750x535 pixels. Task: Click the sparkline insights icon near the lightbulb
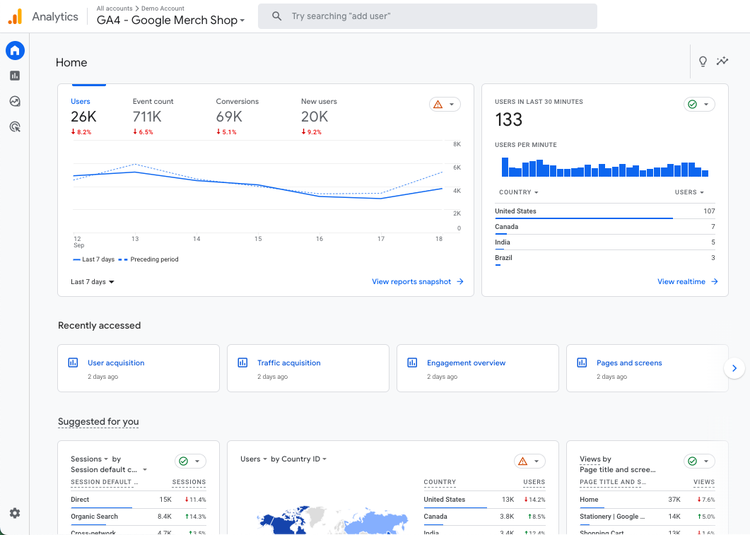[x=722, y=61]
